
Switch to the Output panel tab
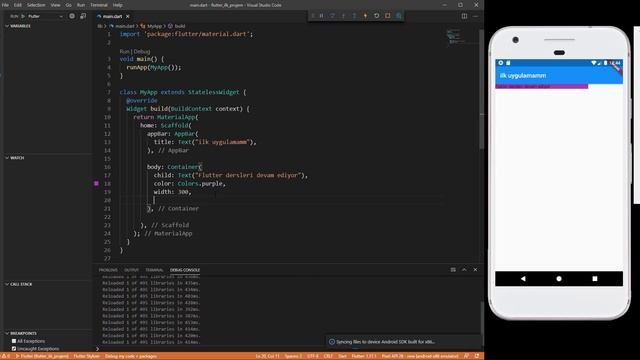click(131, 270)
